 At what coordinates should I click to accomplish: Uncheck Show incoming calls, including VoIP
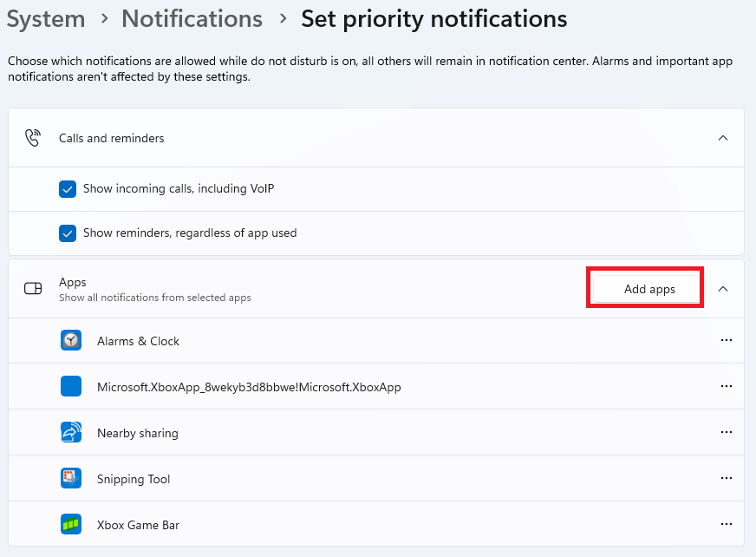tap(68, 189)
